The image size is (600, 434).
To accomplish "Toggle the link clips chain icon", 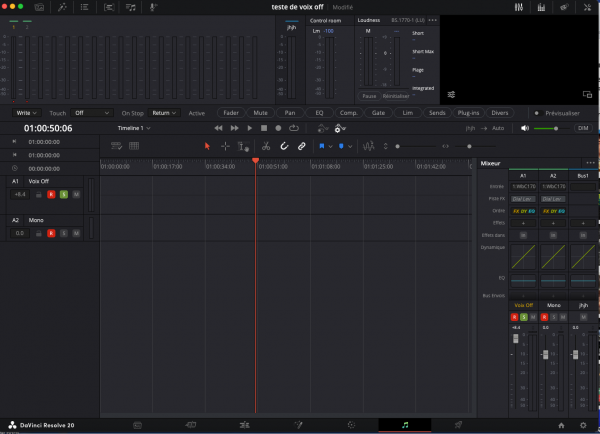I will pyautogui.click(x=302, y=146).
